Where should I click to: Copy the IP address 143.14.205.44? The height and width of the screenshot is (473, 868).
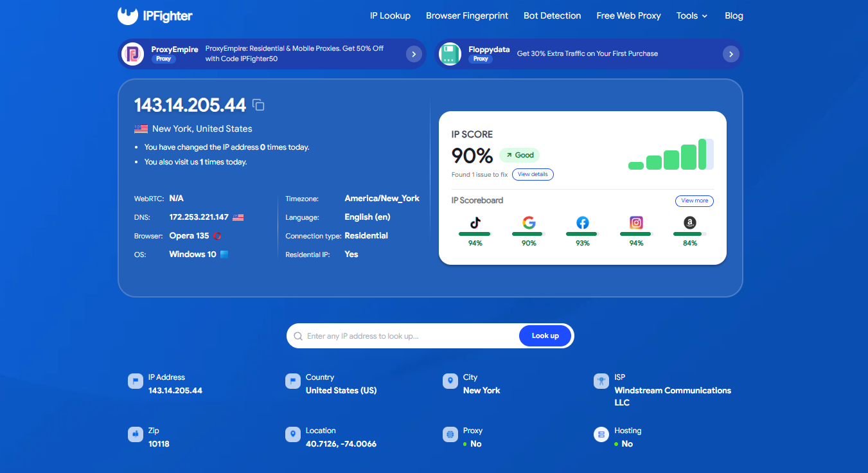pyautogui.click(x=258, y=105)
